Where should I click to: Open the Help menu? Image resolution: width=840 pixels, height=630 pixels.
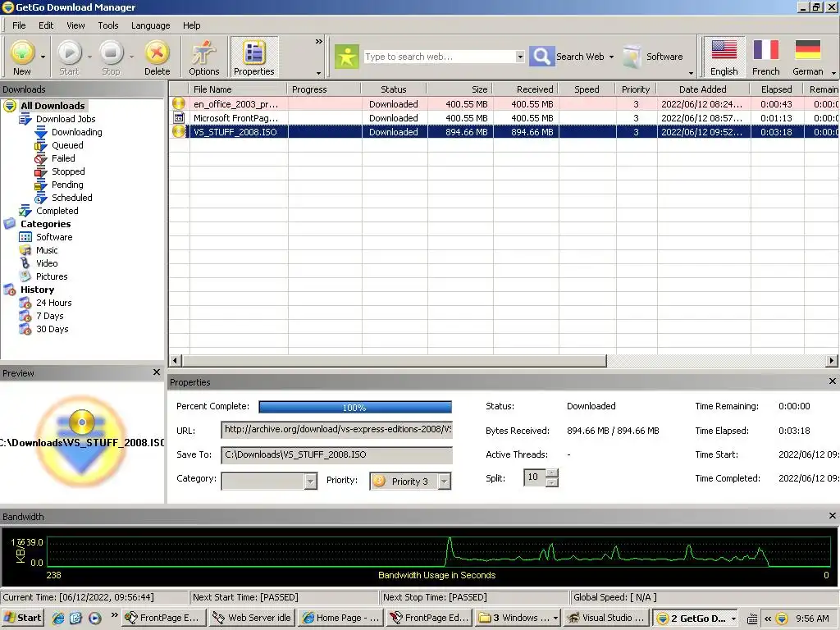191,25
